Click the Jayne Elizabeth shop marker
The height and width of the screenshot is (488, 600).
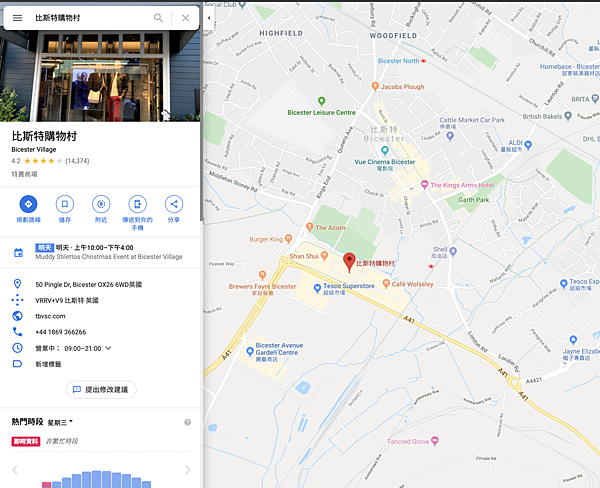(x=573, y=340)
